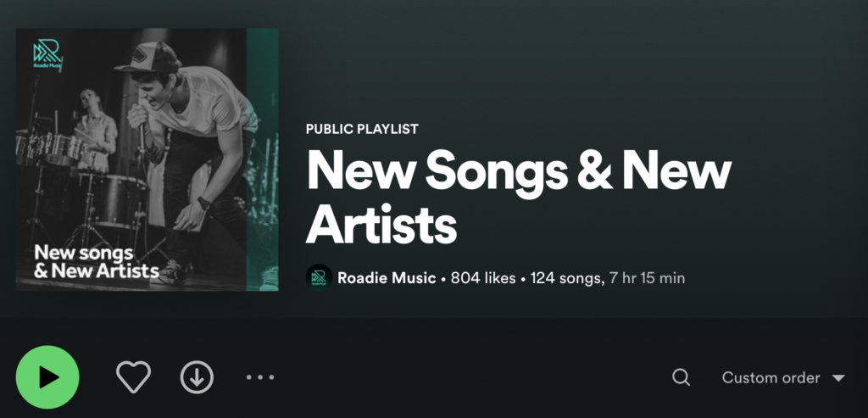Image resolution: width=868 pixels, height=418 pixels.
Task: Open the Custom order sort dropdown
Action: click(x=783, y=377)
